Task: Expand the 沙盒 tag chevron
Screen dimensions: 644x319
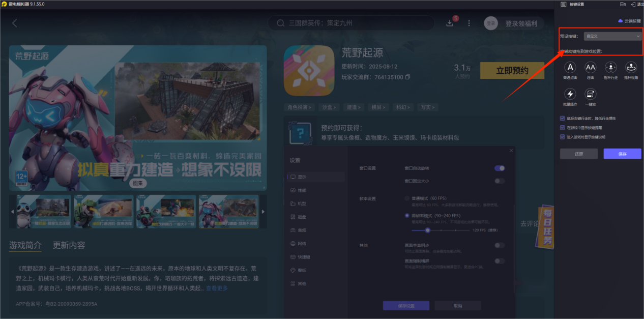Action: tap(334, 107)
